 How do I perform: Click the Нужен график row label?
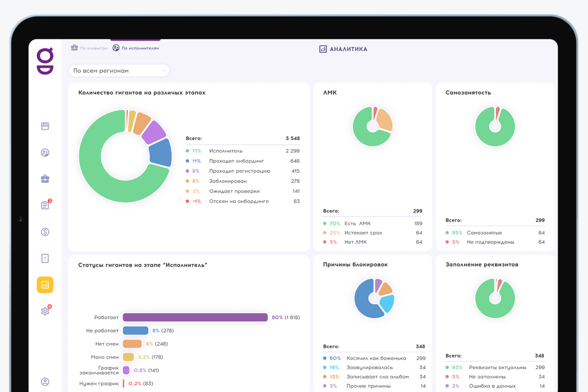99,384
